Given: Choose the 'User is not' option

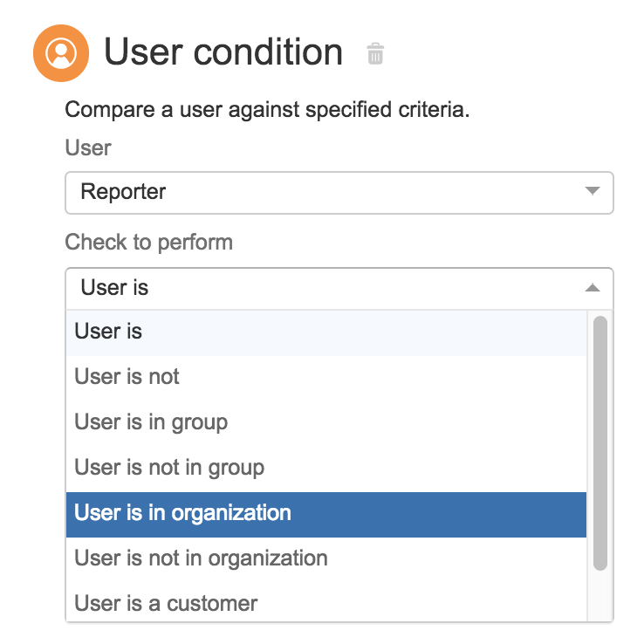Looking at the screenshot, I should (x=326, y=377).
